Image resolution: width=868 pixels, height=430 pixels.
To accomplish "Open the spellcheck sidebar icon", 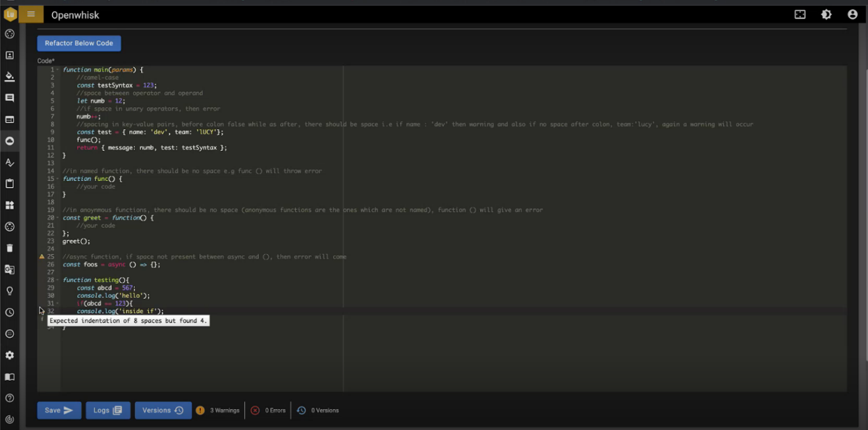I will click(10, 162).
